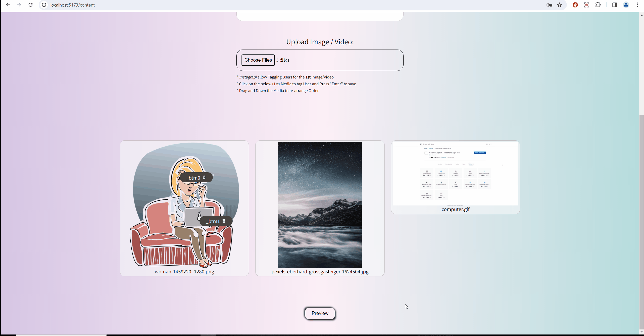Open the ad blocker extension icon
The width and height of the screenshot is (644, 336).
pos(575,5)
